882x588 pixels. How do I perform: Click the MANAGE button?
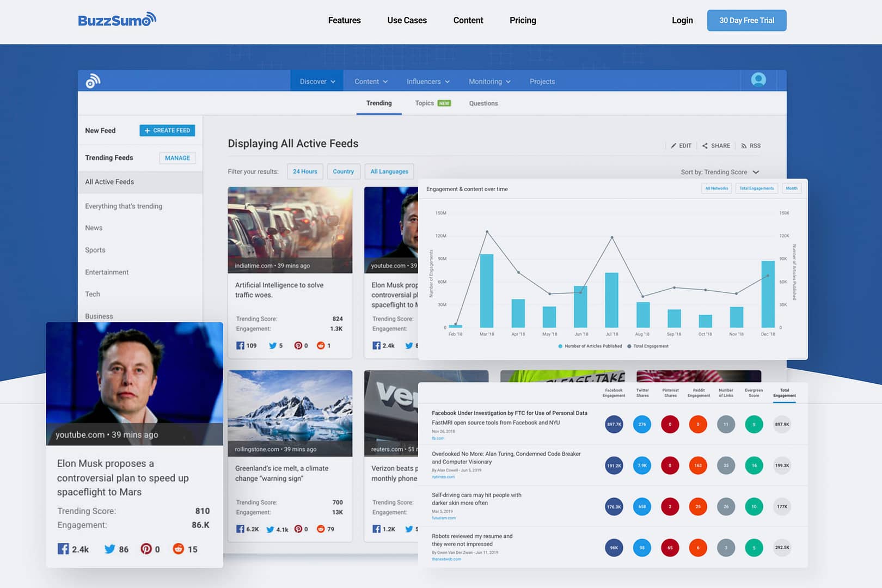pos(177,158)
